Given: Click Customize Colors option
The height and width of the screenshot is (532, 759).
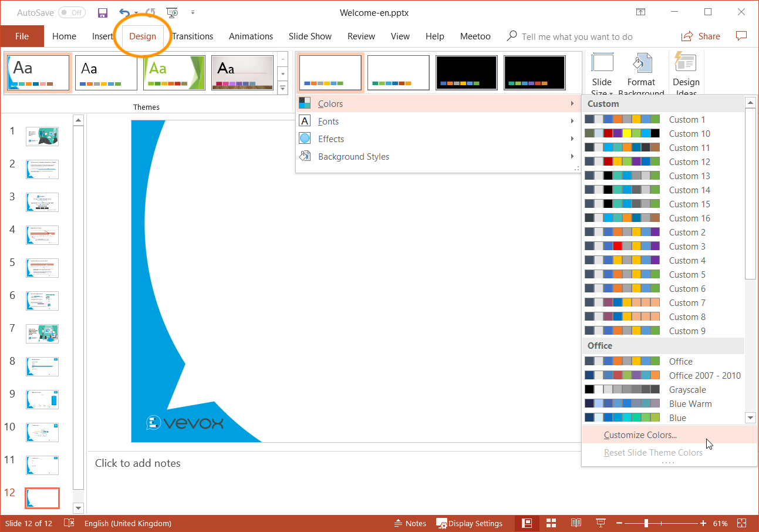Looking at the screenshot, I should pos(640,435).
